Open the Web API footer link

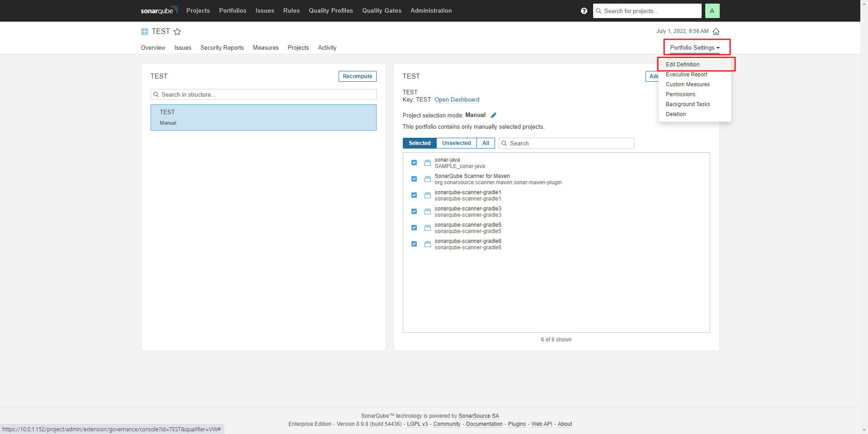pyautogui.click(x=542, y=424)
